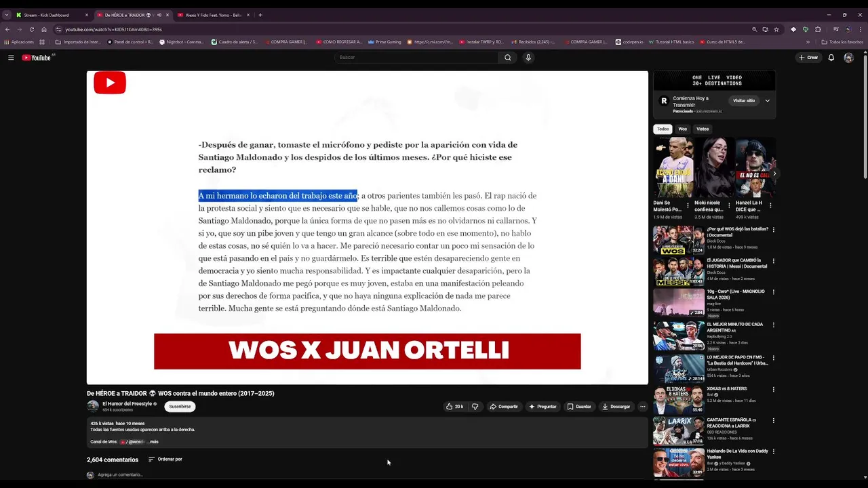Open the Dani Se Molestó short thumbnail
The width and height of the screenshot is (868, 488).
pos(673,167)
